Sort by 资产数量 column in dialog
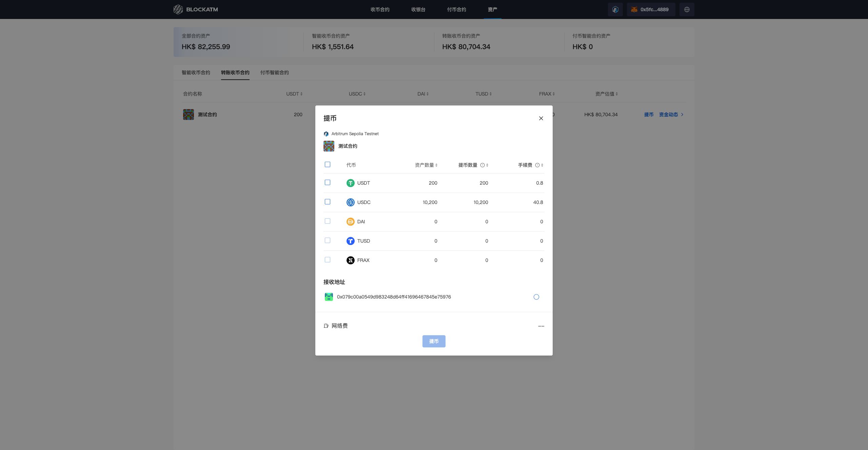This screenshot has width=868, height=450. point(426,165)
